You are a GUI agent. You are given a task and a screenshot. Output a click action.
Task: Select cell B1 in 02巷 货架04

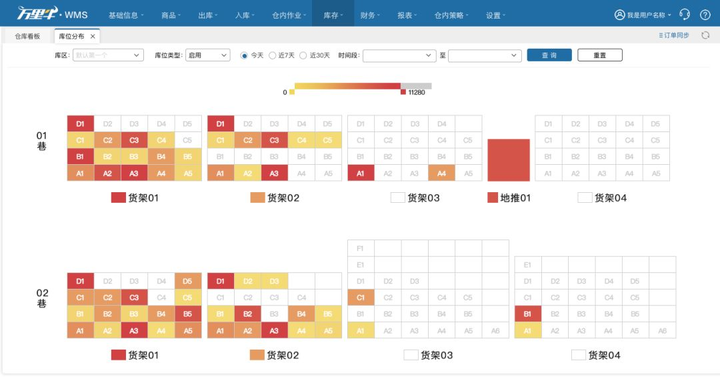528,314
